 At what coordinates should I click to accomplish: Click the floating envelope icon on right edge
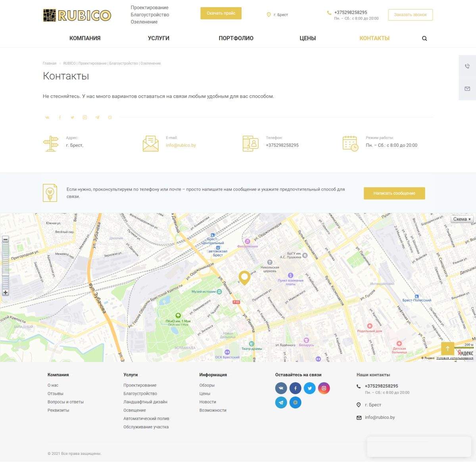coord(467,89)
